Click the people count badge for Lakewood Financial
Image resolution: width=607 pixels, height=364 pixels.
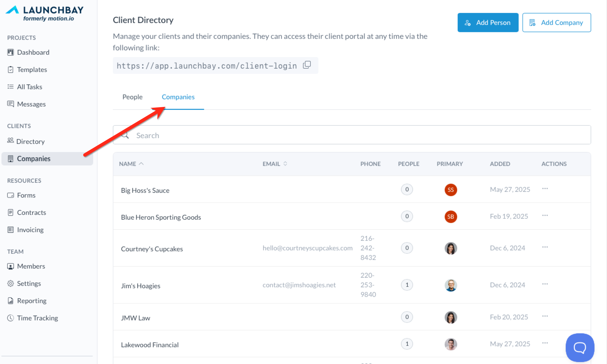[x=407, y=344]
